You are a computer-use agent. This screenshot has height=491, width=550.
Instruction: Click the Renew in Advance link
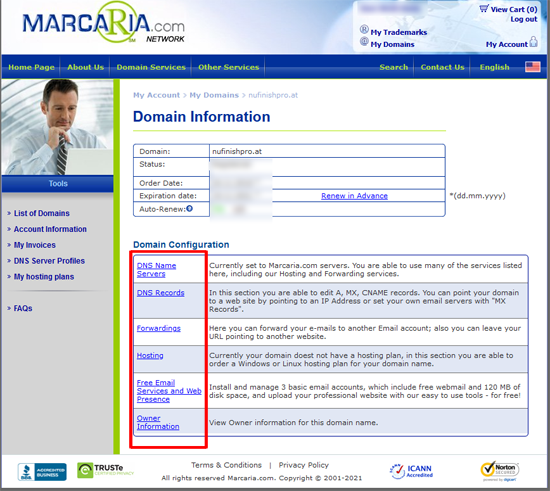[x=354, y=196]
